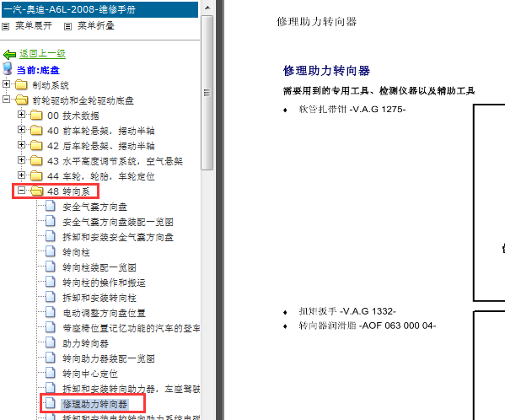Click page icon beside 修理助力转向器
505x420 pixels.
pyautogui.click(x=51, y=402)
